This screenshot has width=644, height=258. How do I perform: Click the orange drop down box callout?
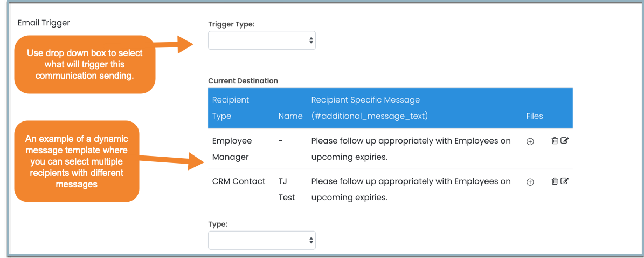tap(85, 64)
